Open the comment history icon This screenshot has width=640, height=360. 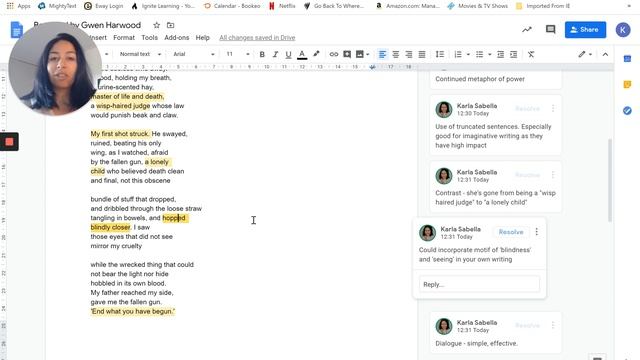(x=551, y=29)
